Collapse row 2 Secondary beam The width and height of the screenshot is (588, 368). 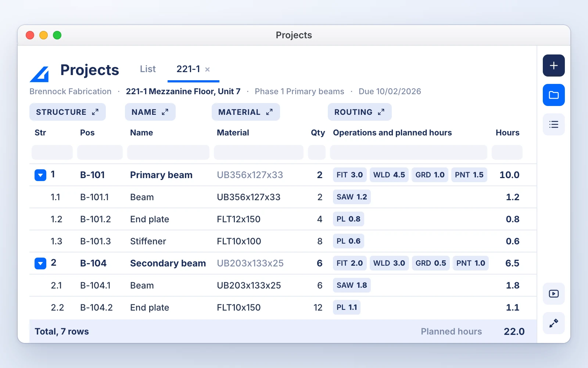point(40,263)
